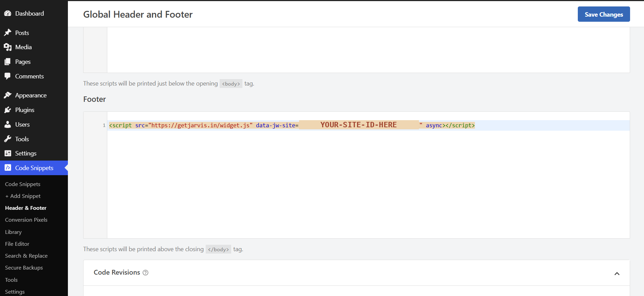Screen dimensions: 644x296
Task: Click the Pages stacked-sheets icon
Action: pyautogui.click(x=7, y=62)
